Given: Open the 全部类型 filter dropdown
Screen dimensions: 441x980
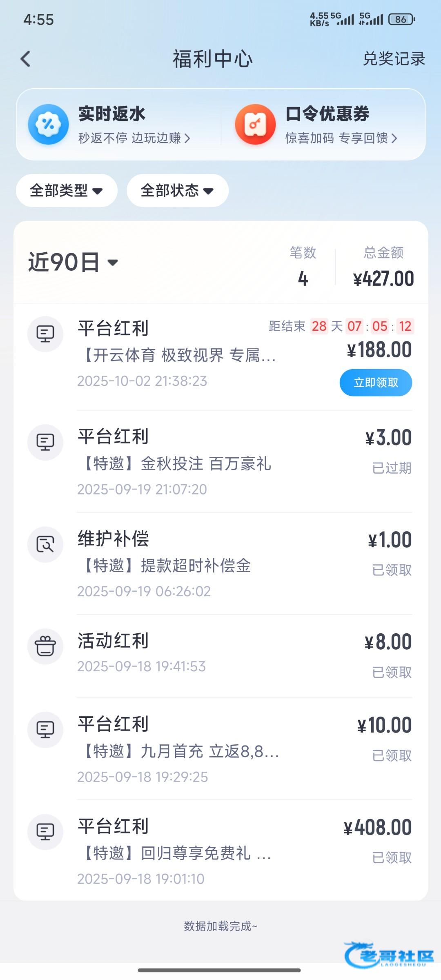Looking at the screenshot, I should pyautogui.click(x=67, y=191).
